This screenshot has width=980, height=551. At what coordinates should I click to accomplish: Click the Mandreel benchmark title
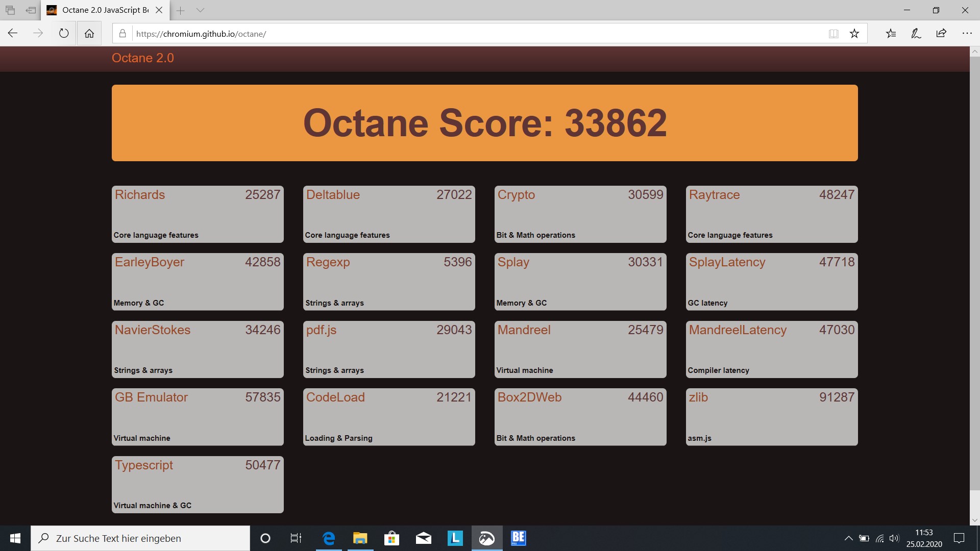pos(524,330)
